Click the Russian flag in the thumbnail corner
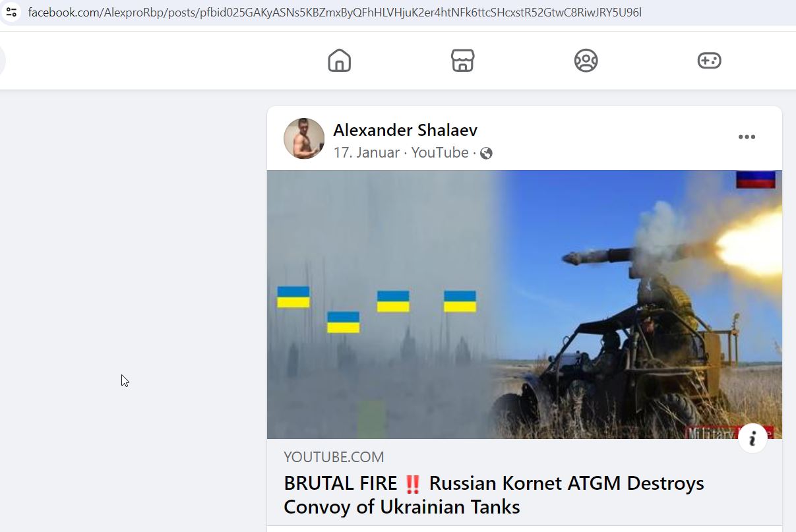The width and height of the screenshot is (796, 532). point(756,179)
